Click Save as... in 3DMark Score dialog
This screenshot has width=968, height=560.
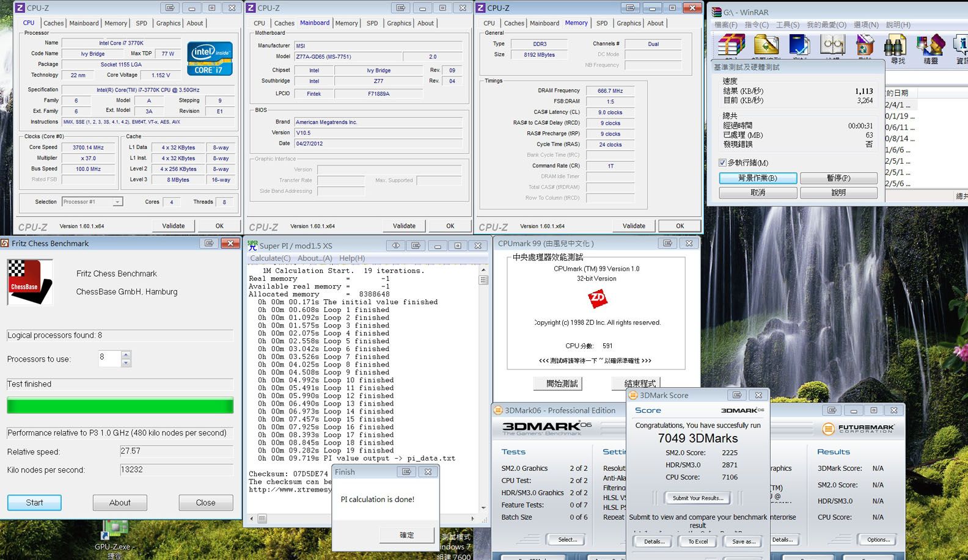click(744, 542)
